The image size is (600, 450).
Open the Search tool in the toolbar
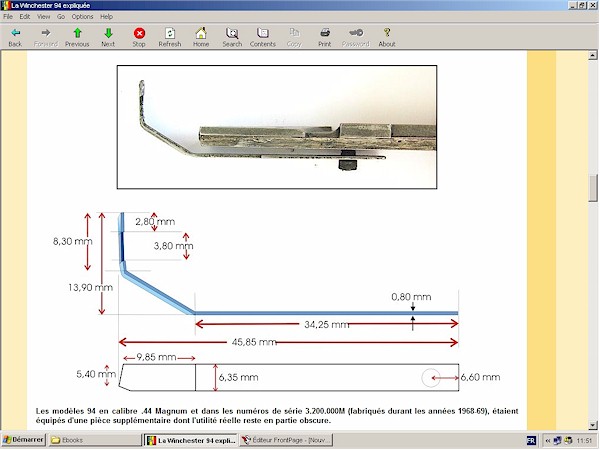[232, 33]
